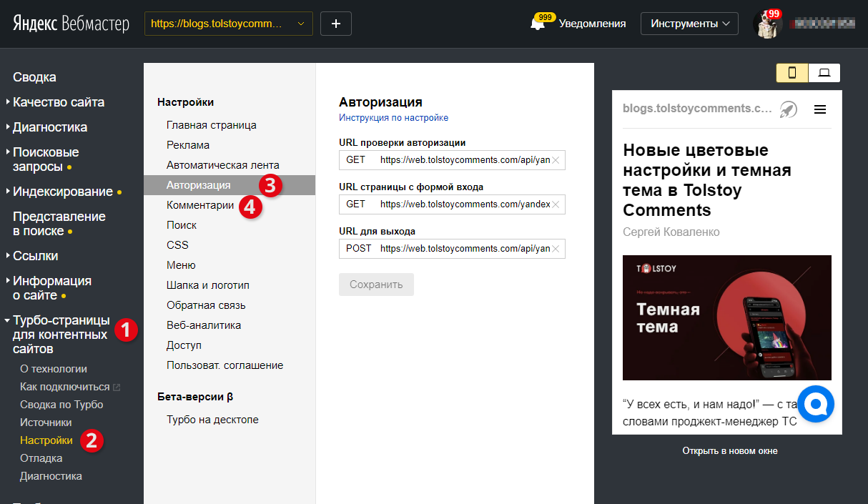
Task: Open CSS settings item
Action: pyautogui.click(x=177, y=245)
